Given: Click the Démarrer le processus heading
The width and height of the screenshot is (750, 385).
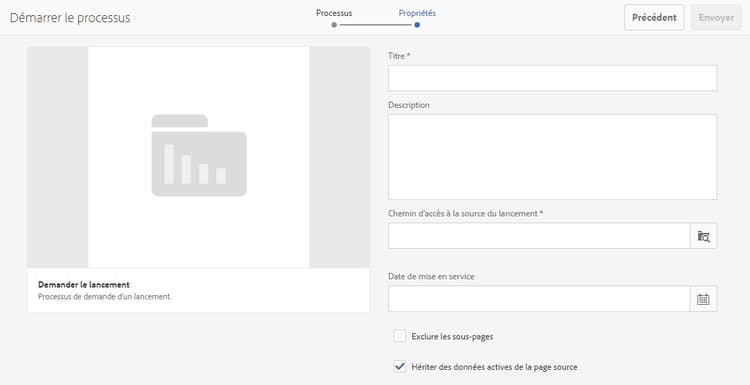Looking at the screenshot, I should [x=70, y=18].
